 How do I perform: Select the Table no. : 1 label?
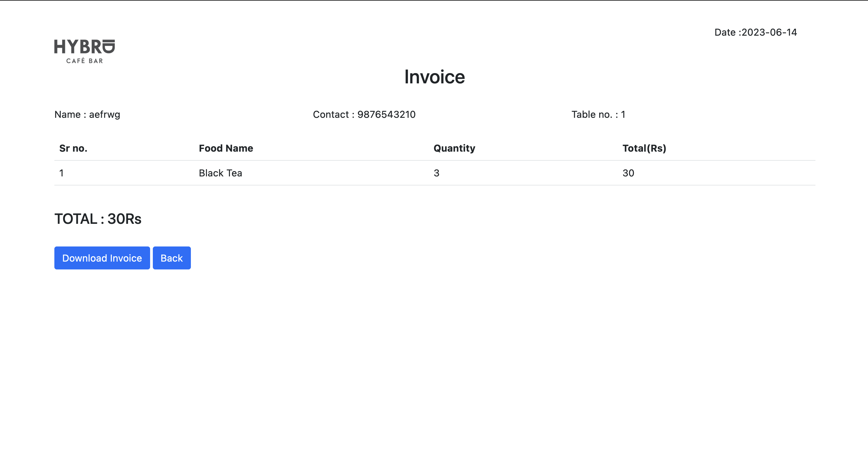pyautogui.click(x=598, y=114)
